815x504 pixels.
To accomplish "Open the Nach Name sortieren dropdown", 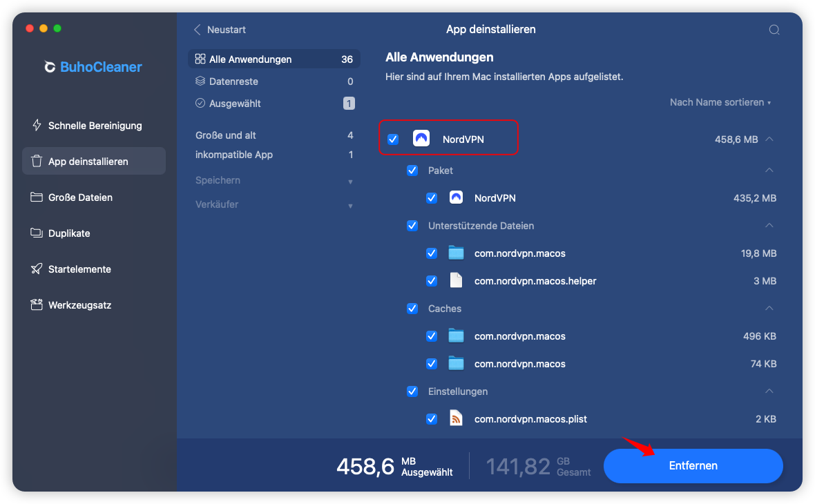I will pos(720,102).
